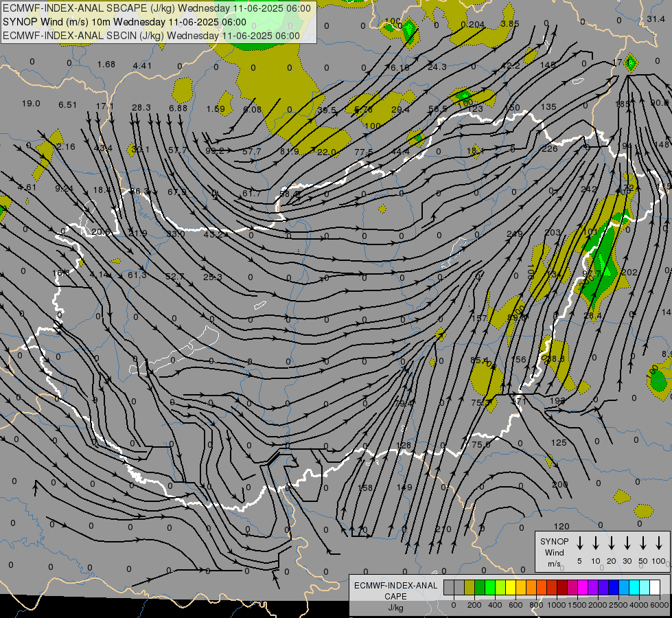
Task: Click the 77.5 value on the map
Action: (x=364, y=152)
